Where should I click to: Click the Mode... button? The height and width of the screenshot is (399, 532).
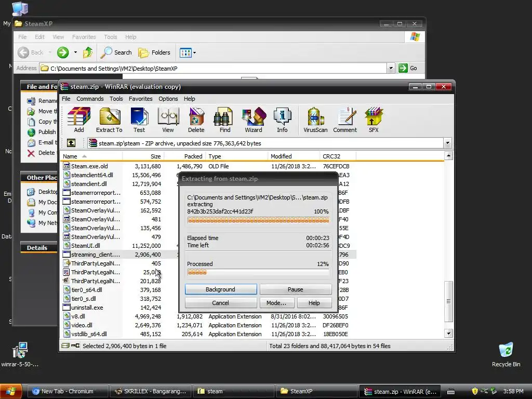pos(276,303)
